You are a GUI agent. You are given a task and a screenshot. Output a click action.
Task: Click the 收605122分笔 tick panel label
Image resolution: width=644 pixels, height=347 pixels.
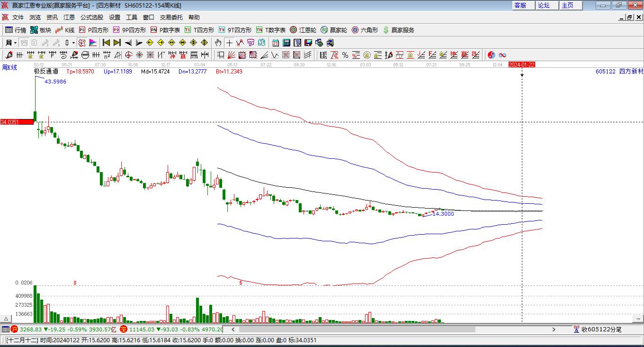click(x=601, y=329)
